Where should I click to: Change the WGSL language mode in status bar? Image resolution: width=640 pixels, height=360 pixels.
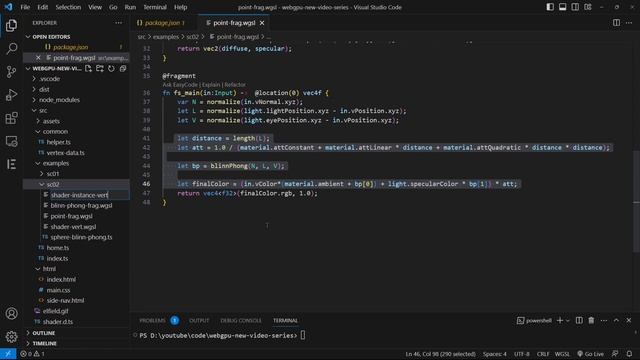click(x=562, y=354)
